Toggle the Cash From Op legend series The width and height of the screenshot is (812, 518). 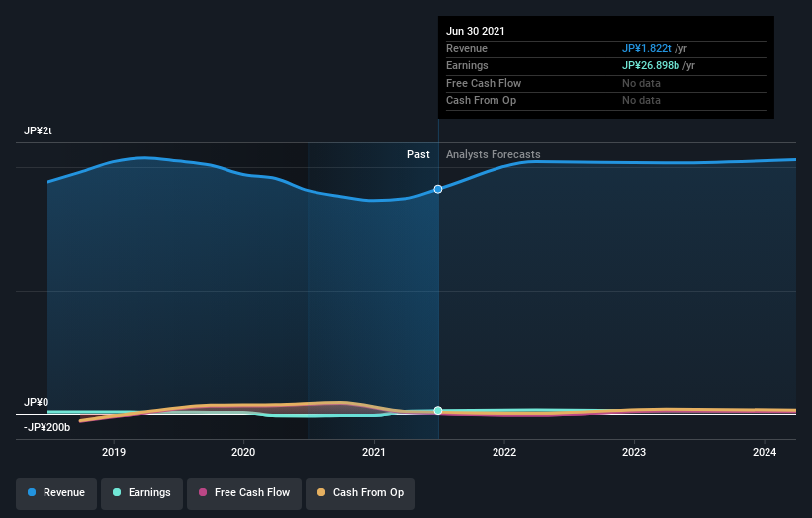[360, 492]
